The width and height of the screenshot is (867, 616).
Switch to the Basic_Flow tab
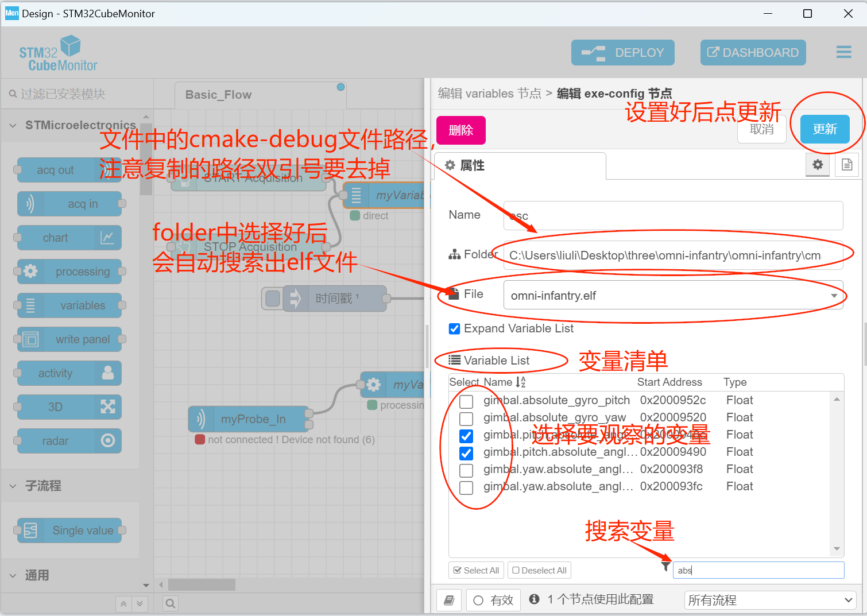coord(218,94)
